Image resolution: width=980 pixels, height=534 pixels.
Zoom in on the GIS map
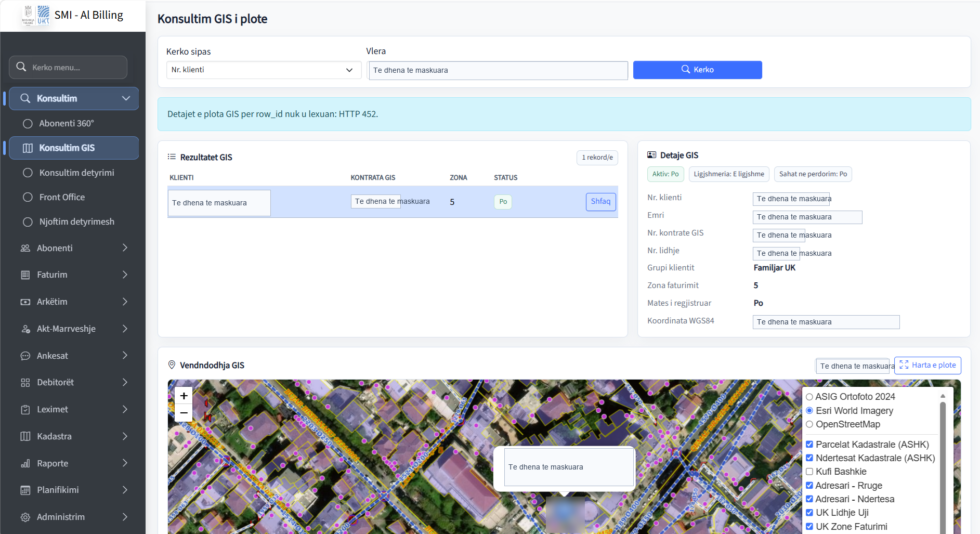click(x=184, y=396)
